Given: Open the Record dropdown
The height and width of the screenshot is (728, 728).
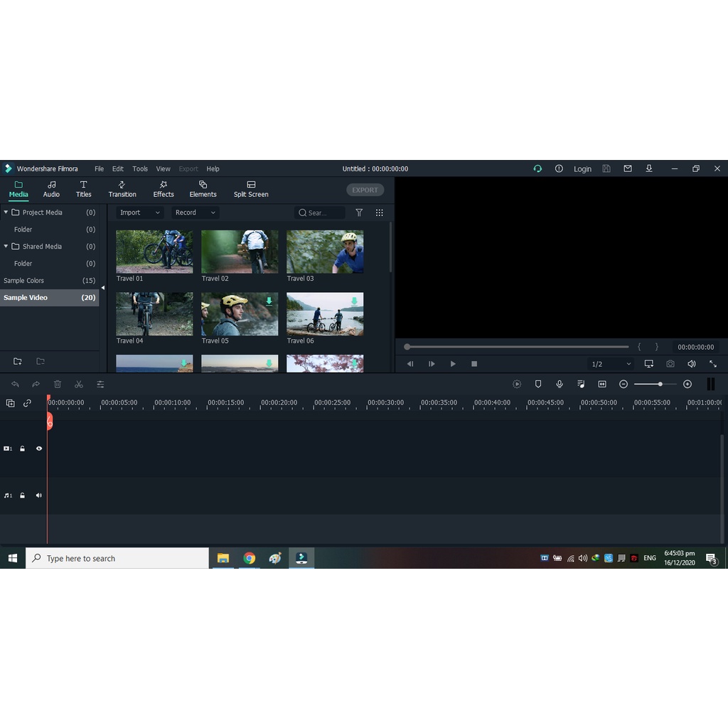Looking at the screenshot, I should click(x=195, y=213).
